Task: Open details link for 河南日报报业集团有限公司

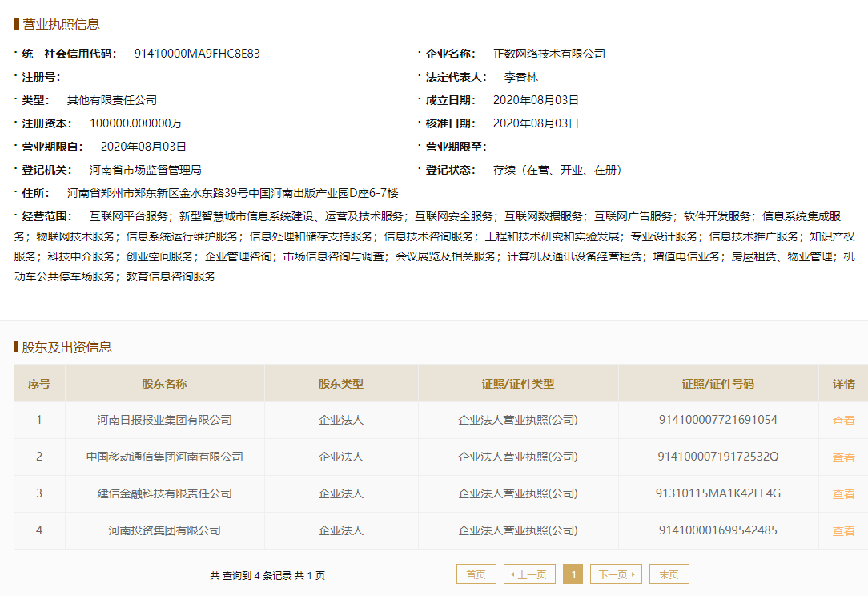Action: point(843,421)
